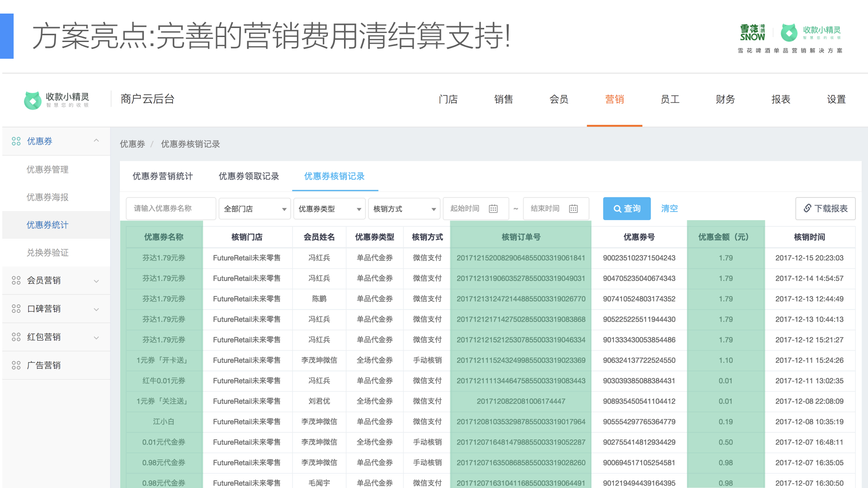Open the 核销方式 dropdown

[x=404, y=209]
